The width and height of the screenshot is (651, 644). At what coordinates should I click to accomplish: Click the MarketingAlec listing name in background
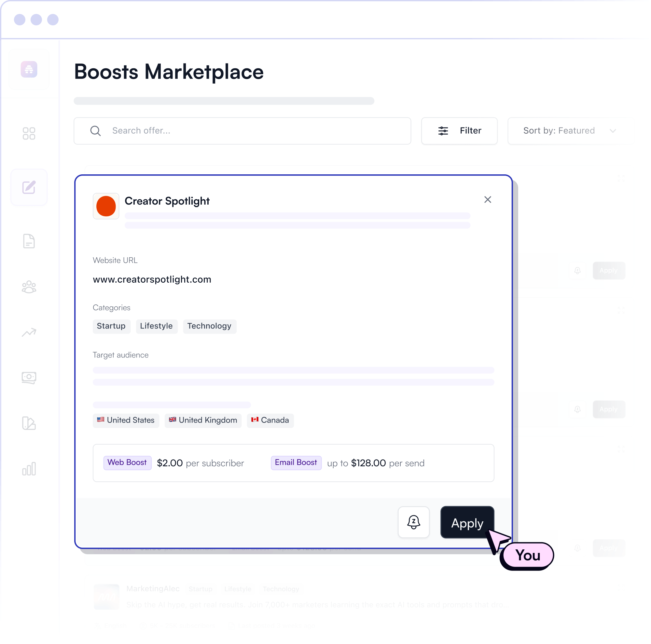click(x=153, y=589)
